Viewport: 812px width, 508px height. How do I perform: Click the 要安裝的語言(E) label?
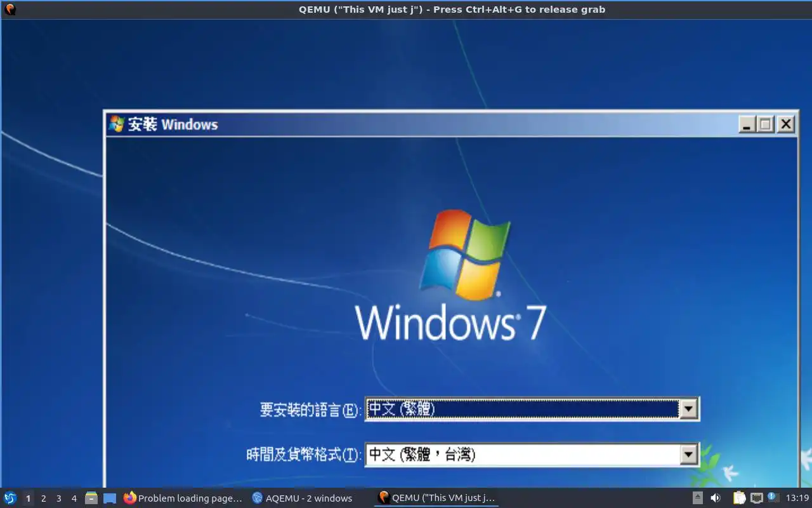pyautogui.click(x=310, y=410)
